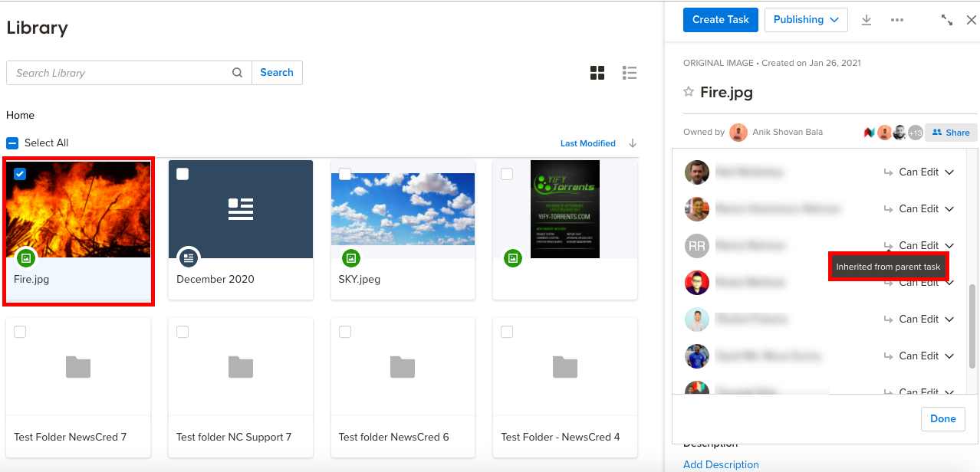The image size is (980, 472).
Task: Uncheck the Fire.jpg checkbox
Action: [20, 174]
